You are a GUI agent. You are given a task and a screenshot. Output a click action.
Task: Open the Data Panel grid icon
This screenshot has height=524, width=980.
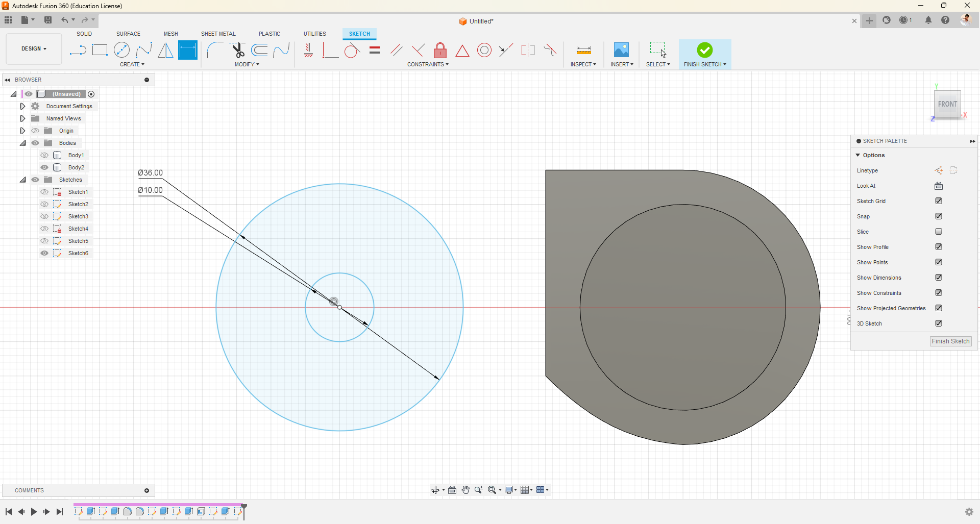tap(8, 20)
